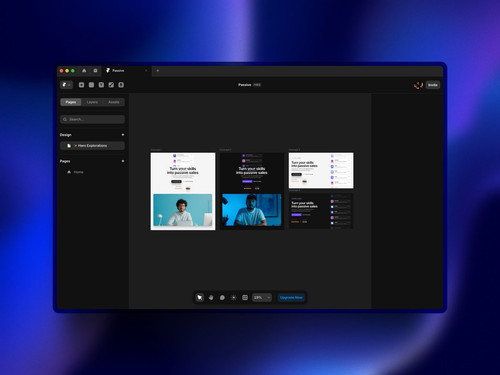Select the comment tool

(222, 297)
